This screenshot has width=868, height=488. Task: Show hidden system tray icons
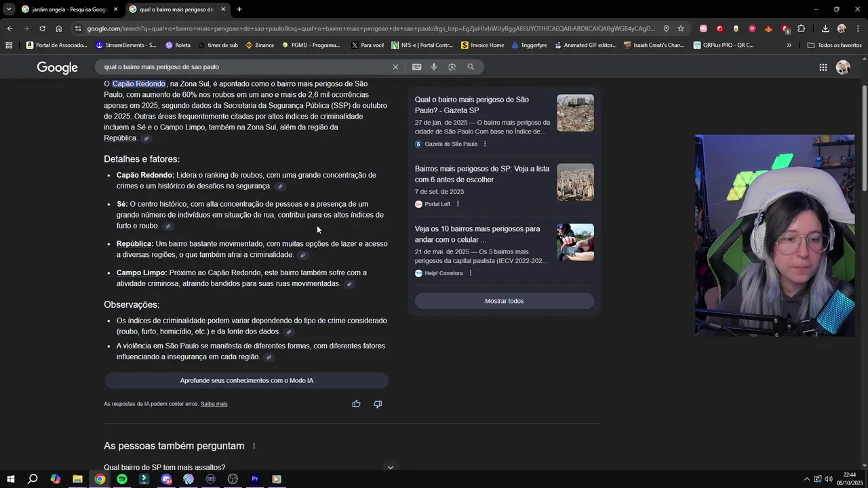click(806, 479)
